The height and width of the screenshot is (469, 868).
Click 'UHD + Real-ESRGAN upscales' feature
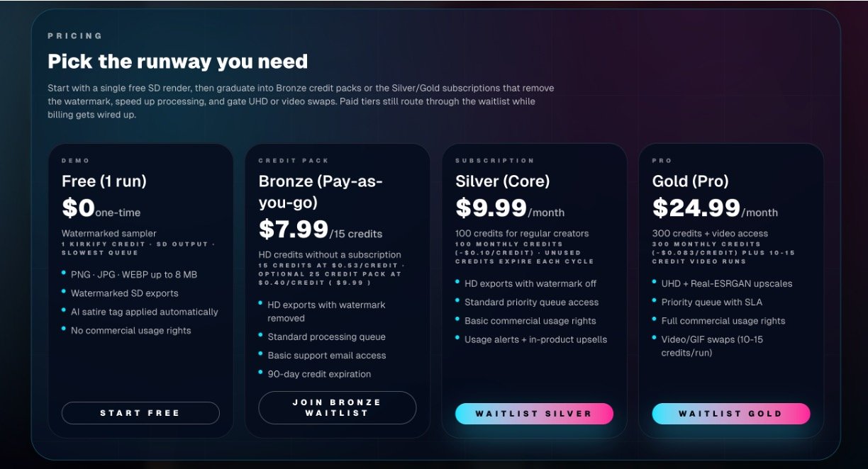coord(726,283)
